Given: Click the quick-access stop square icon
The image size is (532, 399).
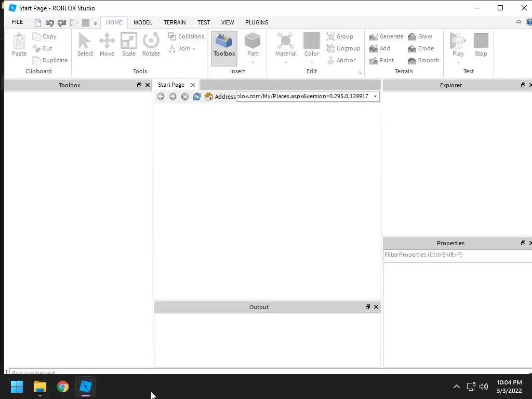Looking at the screenshot, I should [x=86, y=23].
